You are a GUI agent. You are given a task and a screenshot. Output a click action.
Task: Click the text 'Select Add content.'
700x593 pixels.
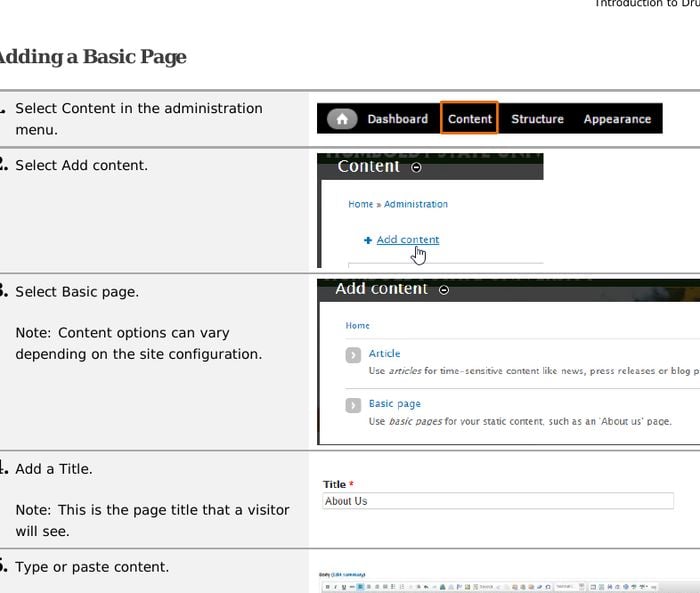coord(81,165)
